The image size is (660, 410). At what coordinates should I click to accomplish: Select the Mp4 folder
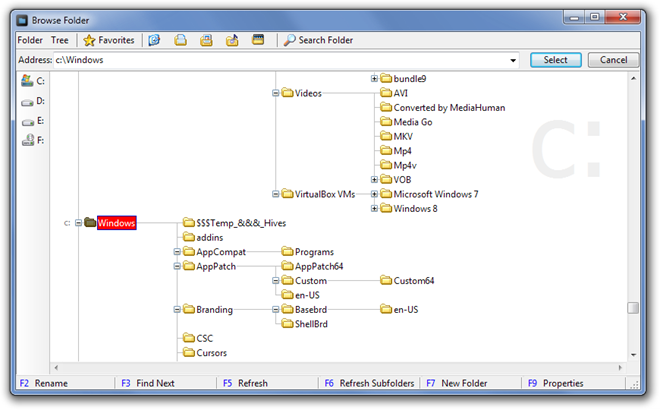point(396,151)
